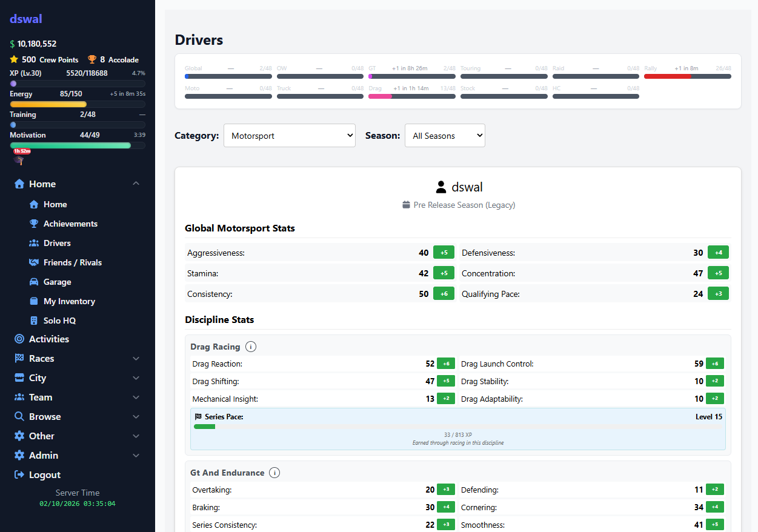Click the City store icon
This screenshot has height=532, width=758.
coord(19,378)
